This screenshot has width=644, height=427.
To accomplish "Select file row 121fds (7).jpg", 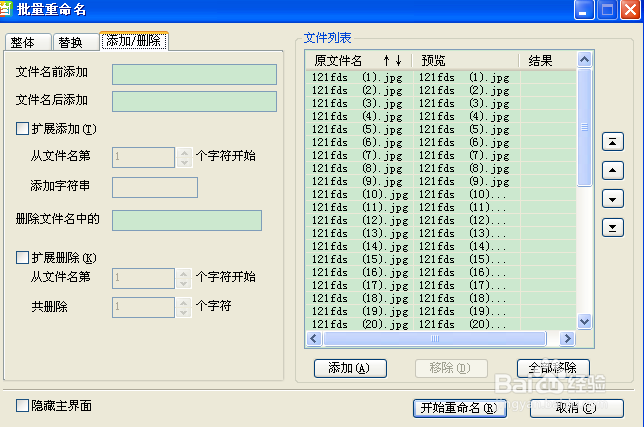I will 441,155.
